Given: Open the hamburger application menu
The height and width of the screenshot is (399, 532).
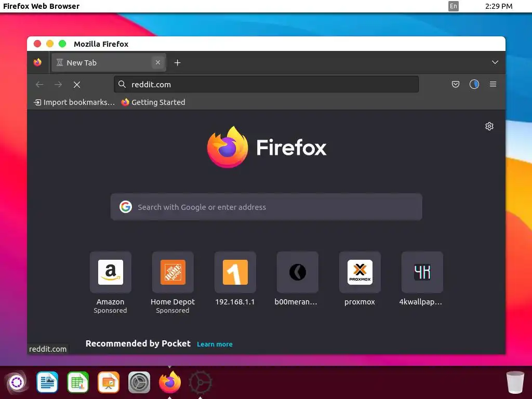Looking at the screenshot, I should pyautogui.click(x=493, y=84).
